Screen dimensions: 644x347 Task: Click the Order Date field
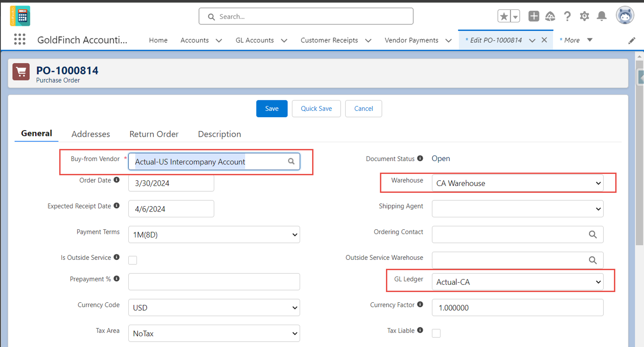point(171,183)
